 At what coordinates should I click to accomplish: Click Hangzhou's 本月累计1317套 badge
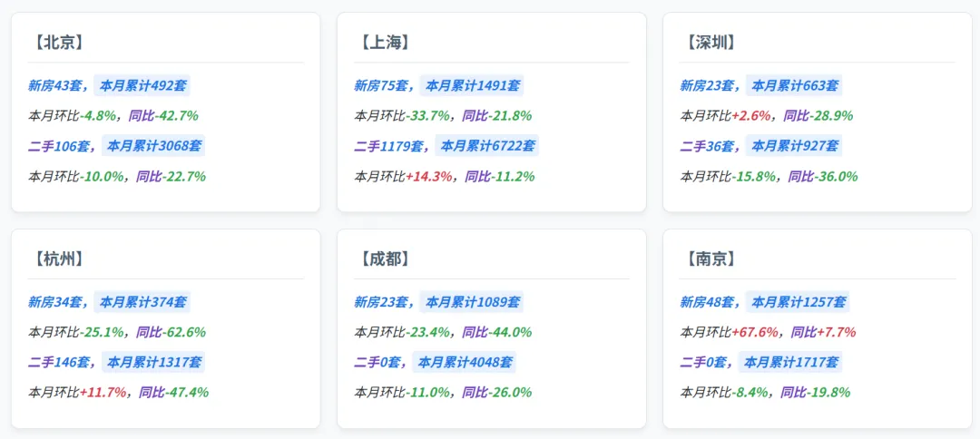pyautogui.click(x=153, y=363)
